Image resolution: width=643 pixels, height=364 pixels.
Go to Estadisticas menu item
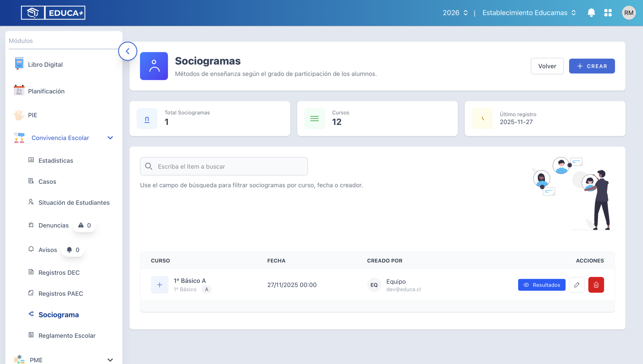[x=56, y=161]
